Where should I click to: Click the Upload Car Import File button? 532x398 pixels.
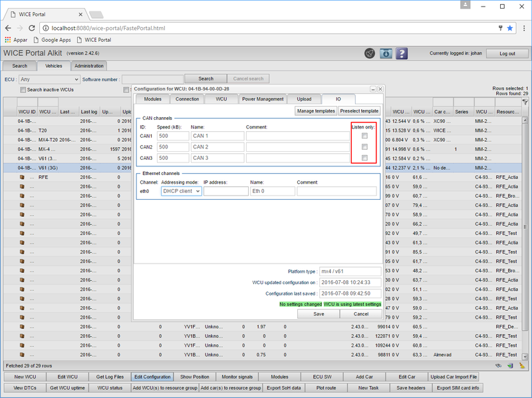point(454,377)
